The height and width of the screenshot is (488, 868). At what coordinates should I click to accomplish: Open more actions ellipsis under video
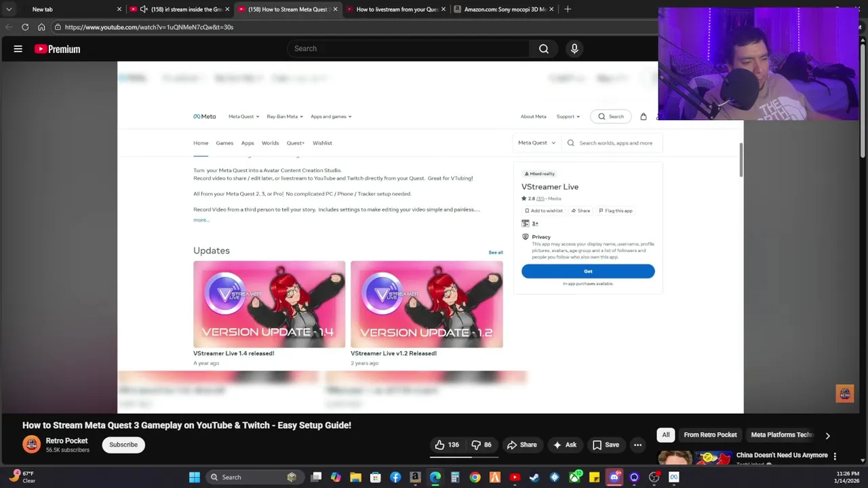coord(637,445)
